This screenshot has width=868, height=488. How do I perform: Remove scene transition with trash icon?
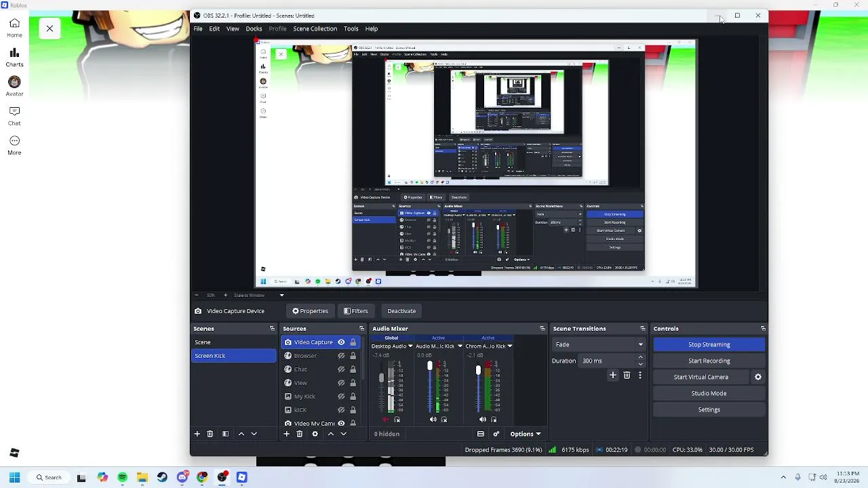pos(627,375)
